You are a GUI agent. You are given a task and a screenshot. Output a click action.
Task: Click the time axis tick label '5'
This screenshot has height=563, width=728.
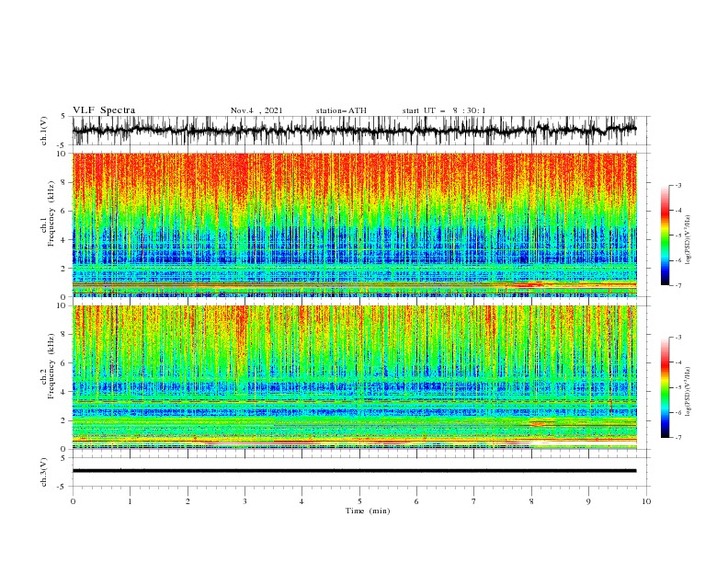(x=359, y=501)
